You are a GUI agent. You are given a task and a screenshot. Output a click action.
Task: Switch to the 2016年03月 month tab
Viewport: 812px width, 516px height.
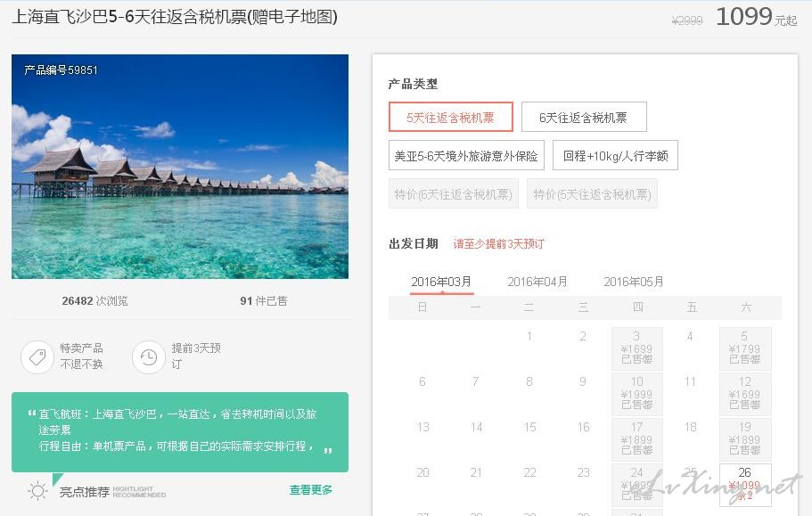441,283
